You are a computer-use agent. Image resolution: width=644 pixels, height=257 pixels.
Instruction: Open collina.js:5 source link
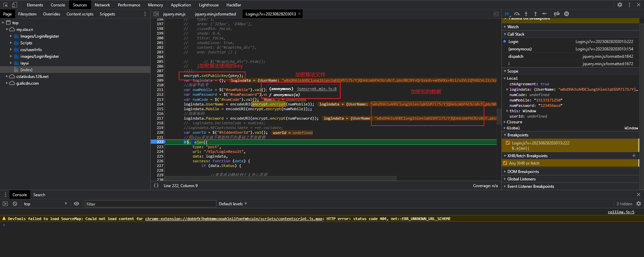[x=621, y=212]
